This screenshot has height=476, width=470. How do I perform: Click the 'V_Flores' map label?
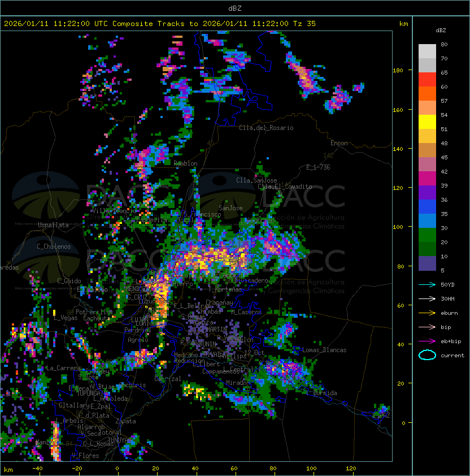coord(85,456)
